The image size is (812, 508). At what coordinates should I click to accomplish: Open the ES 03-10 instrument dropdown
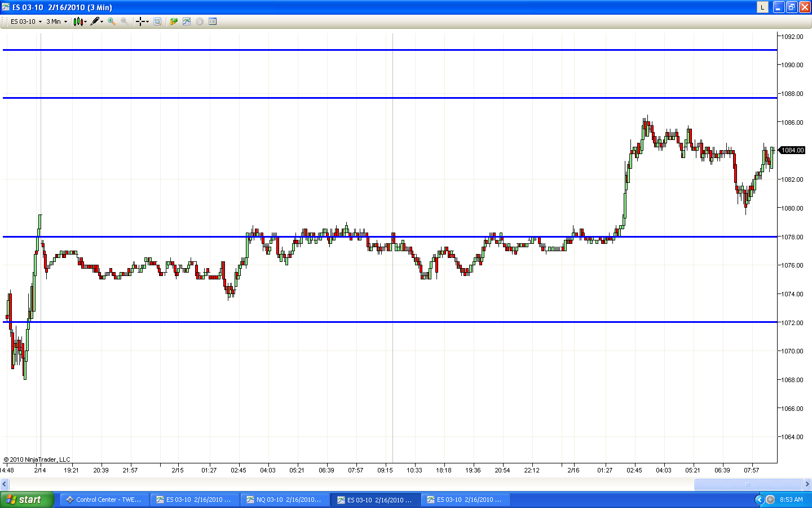pos(26,21)
